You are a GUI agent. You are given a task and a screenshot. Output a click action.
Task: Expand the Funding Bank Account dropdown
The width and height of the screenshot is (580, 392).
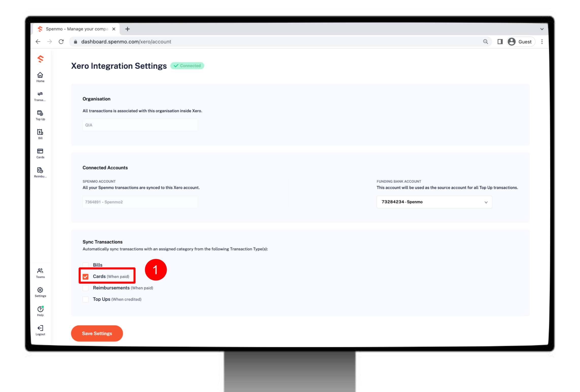pos(434,202)
